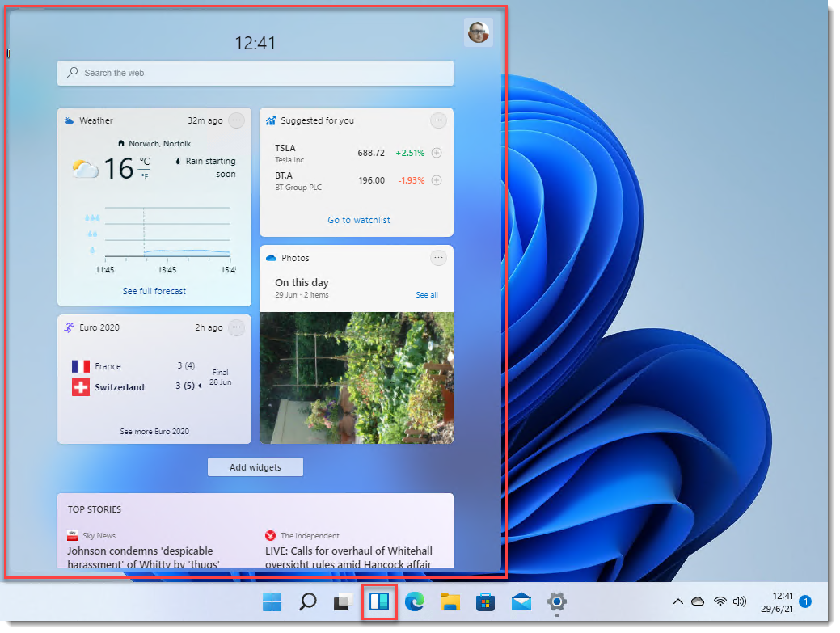This screenshot has width=840, height=633.
Task: Add BT Group to watchlist with plus icon
Action: 437,179
